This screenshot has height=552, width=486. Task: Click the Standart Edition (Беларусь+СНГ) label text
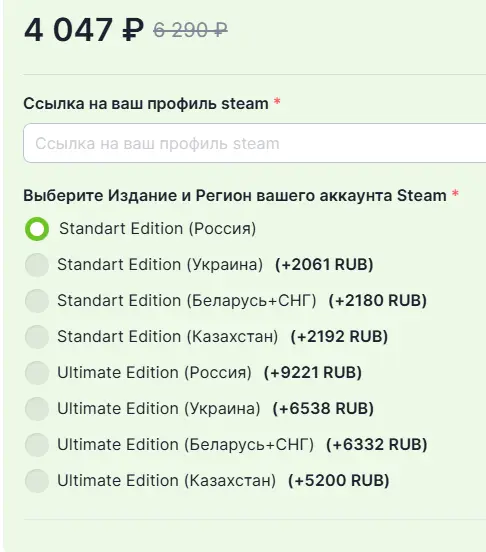tap(187, 301)
